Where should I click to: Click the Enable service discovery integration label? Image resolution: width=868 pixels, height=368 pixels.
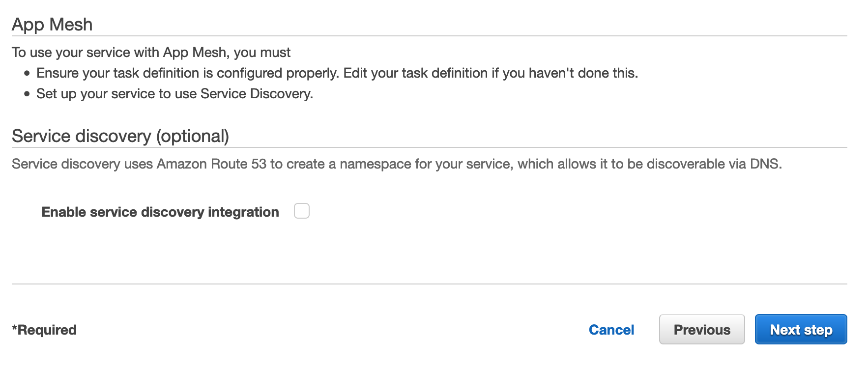[x=160, y=212]
